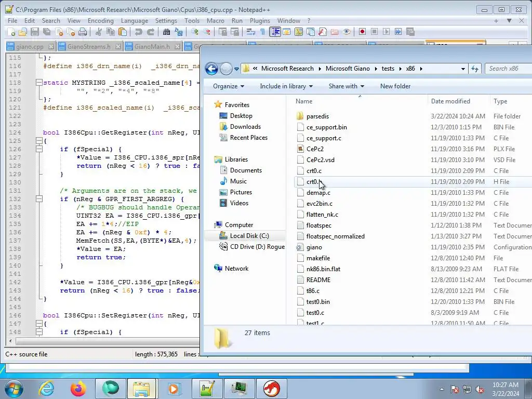Image resolution: width=532 pixels, height=399 pixels.
Task: Click the tests breadcrumb in address bar
Action: click(388, 69)
